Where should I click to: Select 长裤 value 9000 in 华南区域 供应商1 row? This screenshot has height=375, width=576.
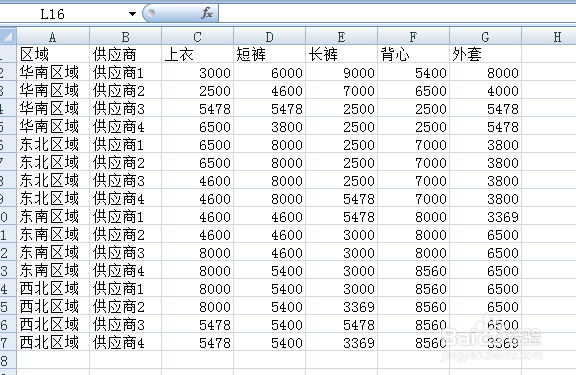click(341, 72)
